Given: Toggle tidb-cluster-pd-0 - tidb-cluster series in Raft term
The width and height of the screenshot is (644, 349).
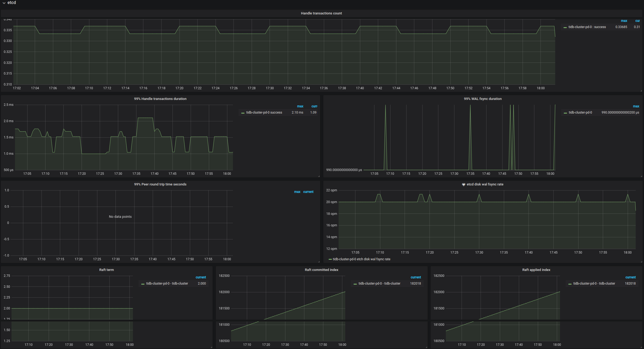Looking at the screenshot, I should (x=167, y=284).
